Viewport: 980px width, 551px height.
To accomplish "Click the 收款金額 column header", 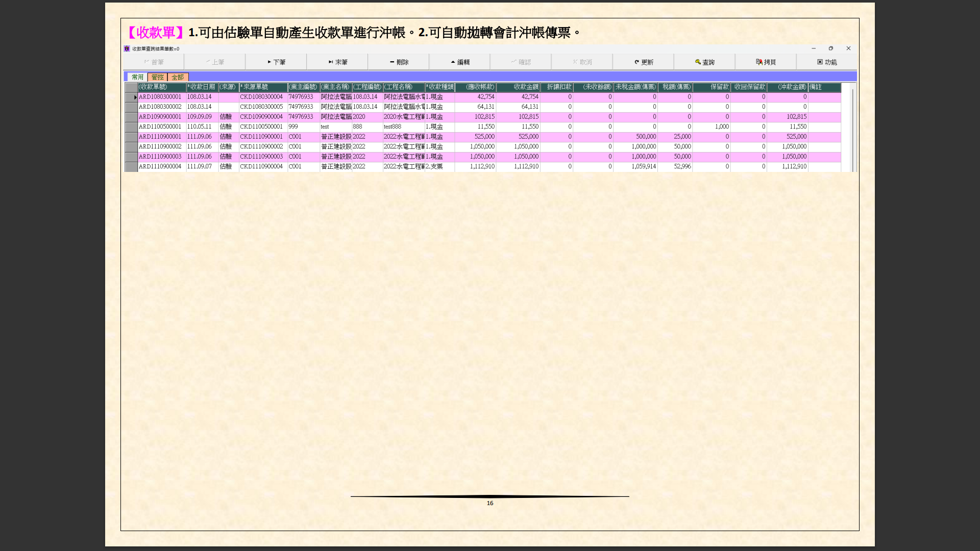I will click(518, 87).
